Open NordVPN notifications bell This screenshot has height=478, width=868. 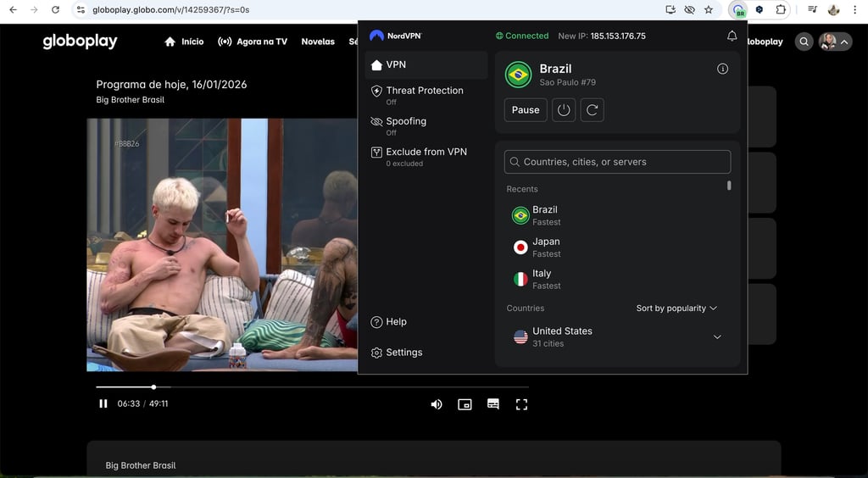[x=732, y=36]
